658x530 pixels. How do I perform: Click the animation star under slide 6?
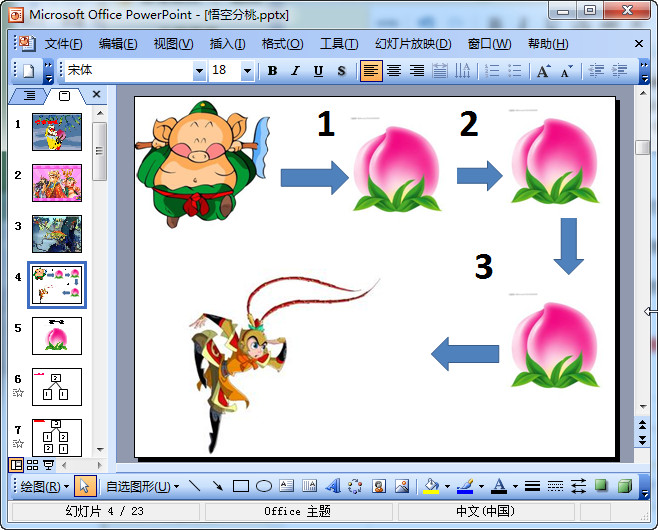(x=18, y=393)
